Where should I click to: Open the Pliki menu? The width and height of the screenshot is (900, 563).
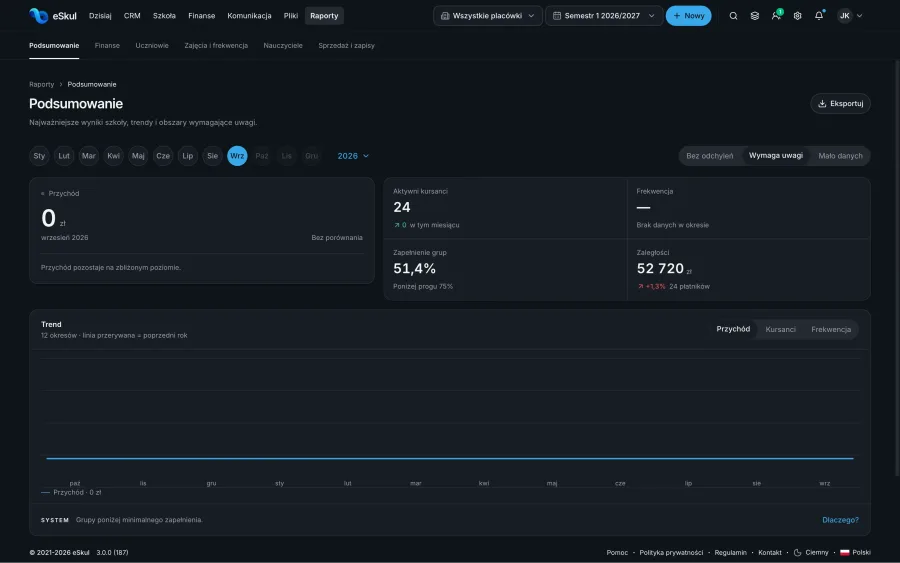290,16
